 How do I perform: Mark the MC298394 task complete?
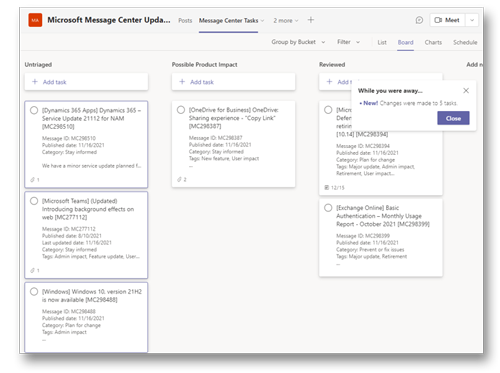(328, 110)
